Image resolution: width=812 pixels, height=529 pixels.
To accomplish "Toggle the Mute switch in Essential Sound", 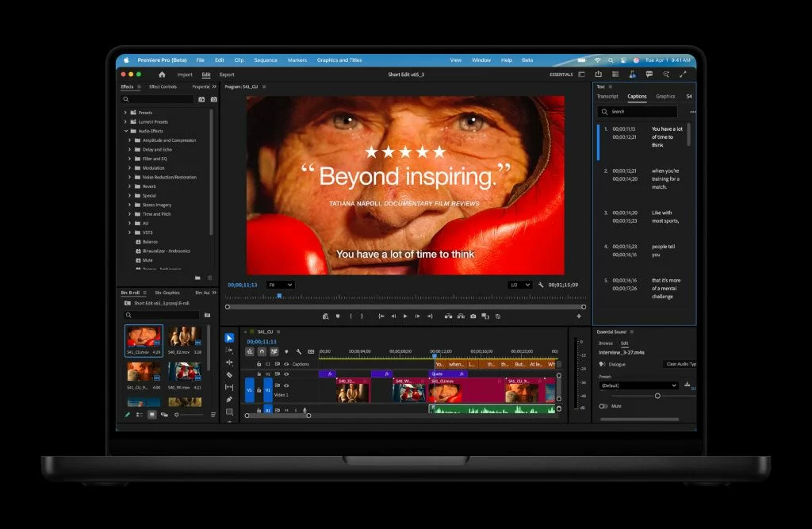I will pos(603,406).
